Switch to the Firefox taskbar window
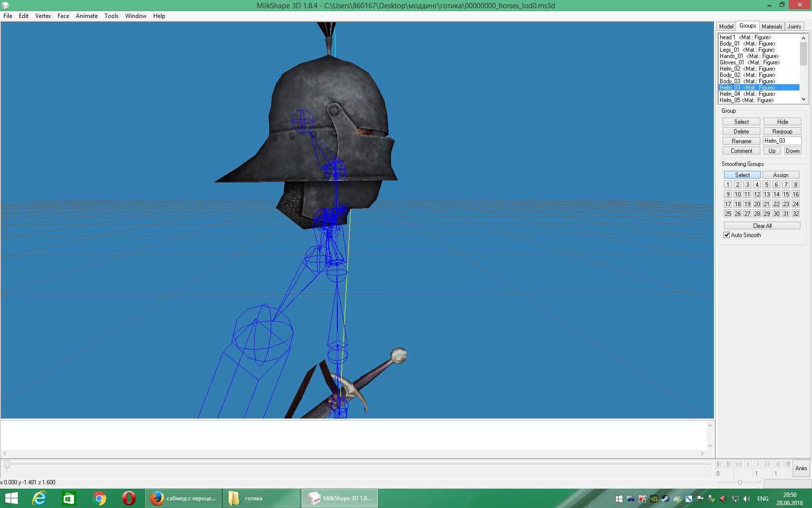This screenshot has width=812, height=508. coord(184,498)
